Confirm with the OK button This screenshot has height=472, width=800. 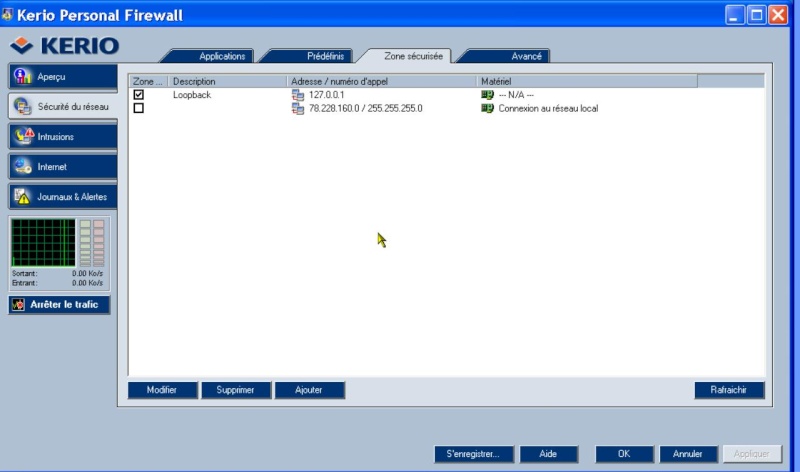[x=624, y=454]
